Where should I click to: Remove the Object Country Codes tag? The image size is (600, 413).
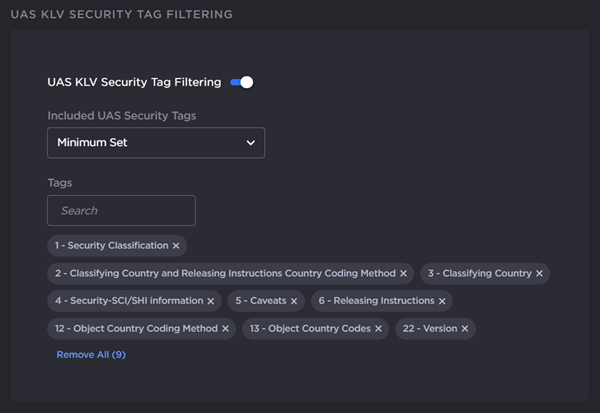(379, 329)
